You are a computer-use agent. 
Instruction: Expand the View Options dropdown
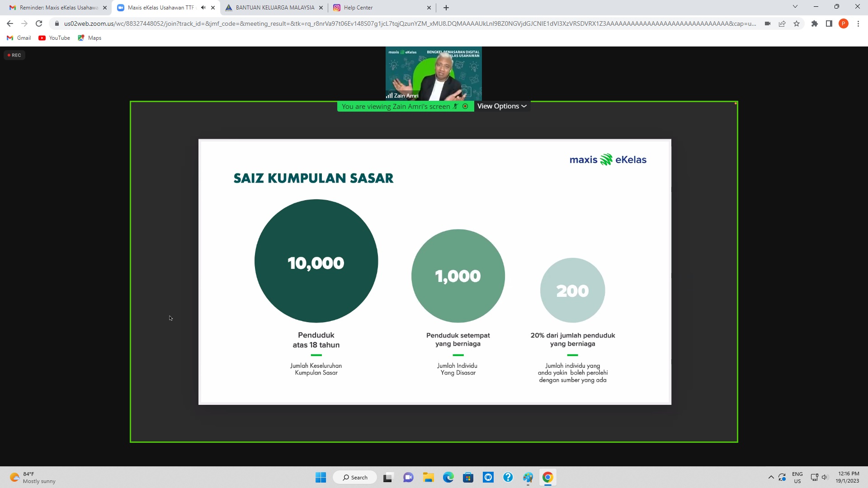pos(502,106)
